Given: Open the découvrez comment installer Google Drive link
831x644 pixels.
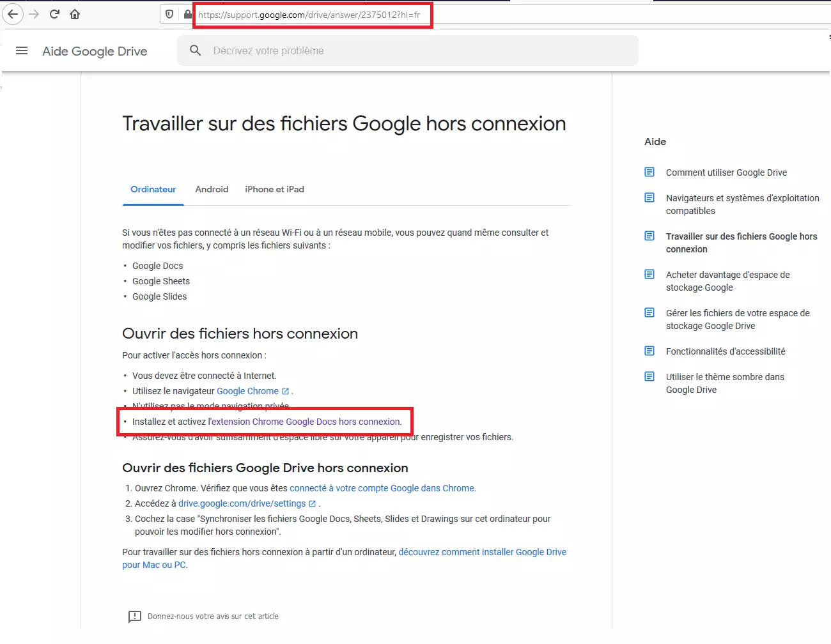Looking at the screenshot, I should 345,558.
